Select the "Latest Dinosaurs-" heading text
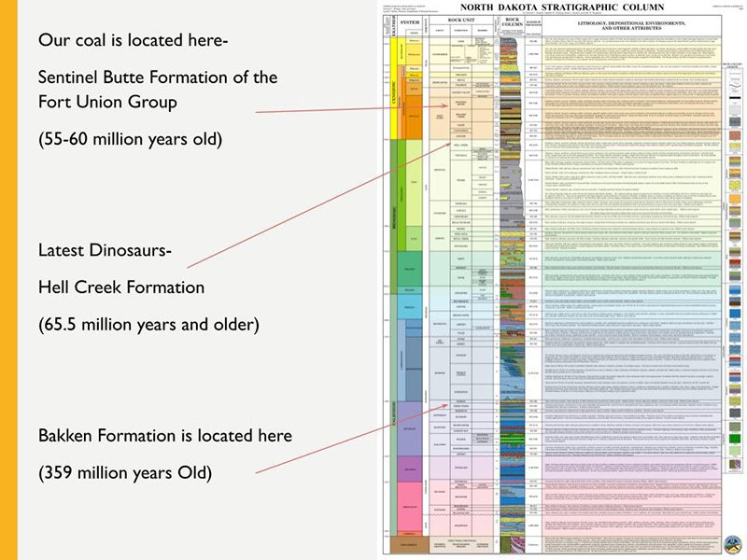Screen dimensions: 747x560 click(105, 250)
